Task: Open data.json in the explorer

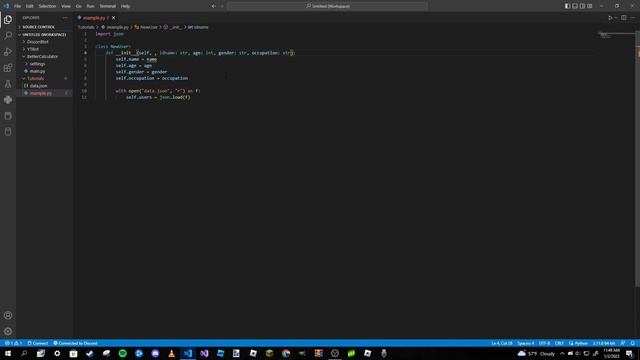Action: pos(38,86)
